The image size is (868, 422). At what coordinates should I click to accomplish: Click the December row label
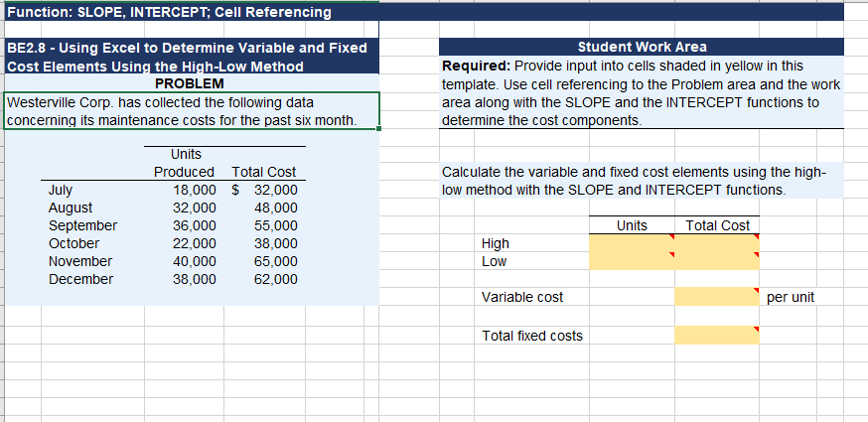[x=80, y=279]
